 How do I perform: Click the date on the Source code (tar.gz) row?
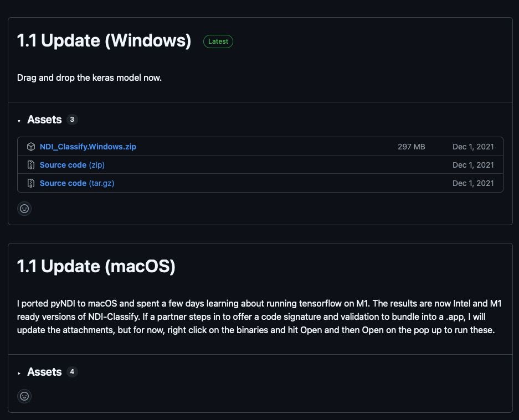point(472,183)
